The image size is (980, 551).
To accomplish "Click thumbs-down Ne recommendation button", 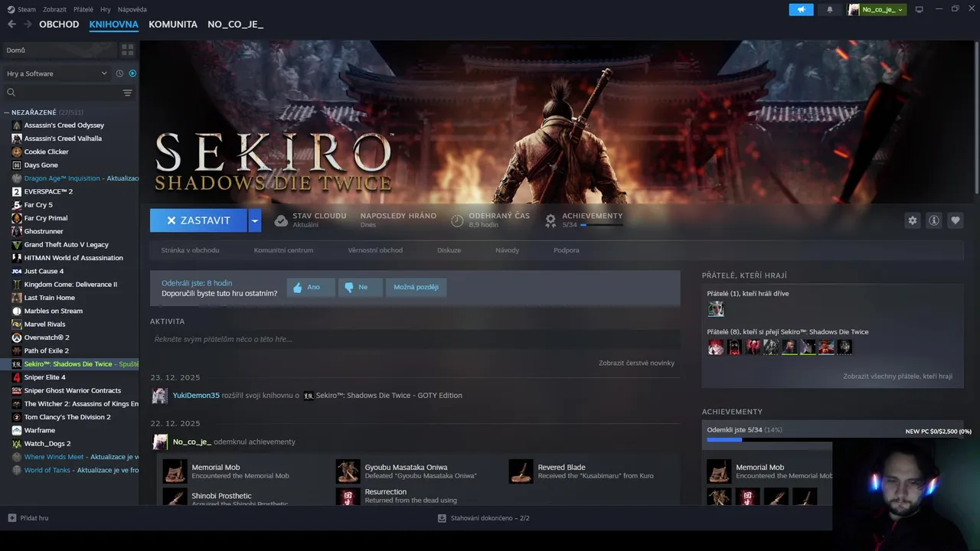I will (x=360, y=287).
